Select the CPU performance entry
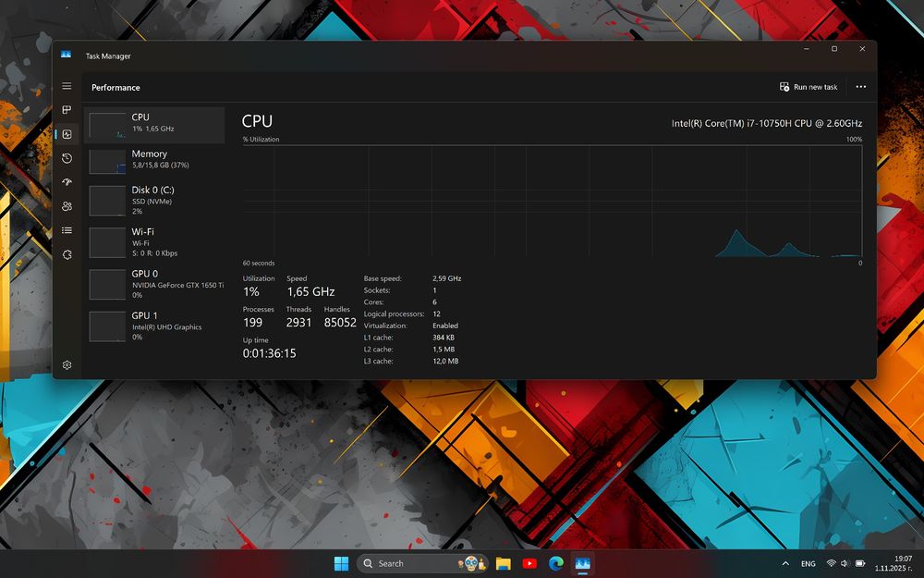Viewport: 924px width, 578px height. click(154, 125)
